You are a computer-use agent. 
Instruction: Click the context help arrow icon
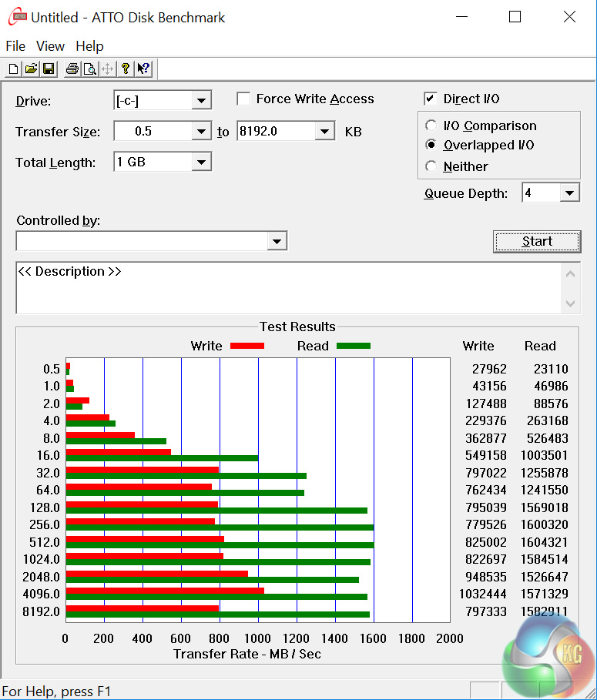coord(143,69)
